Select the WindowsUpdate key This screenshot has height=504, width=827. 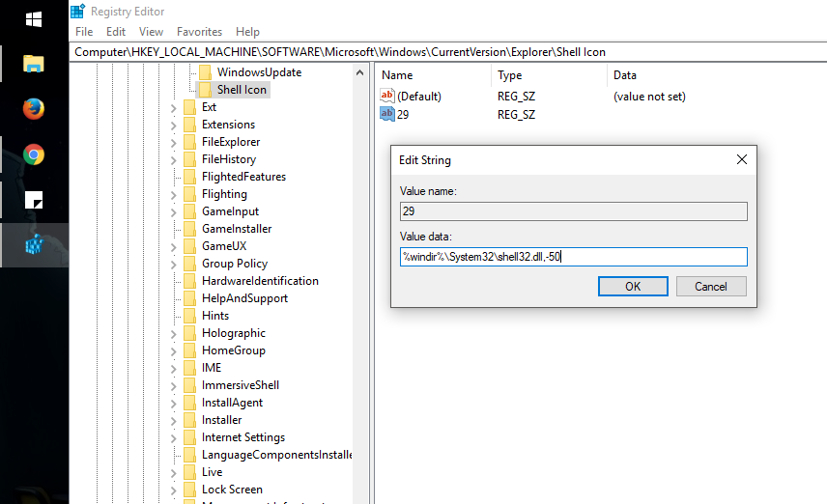[260, 72]
